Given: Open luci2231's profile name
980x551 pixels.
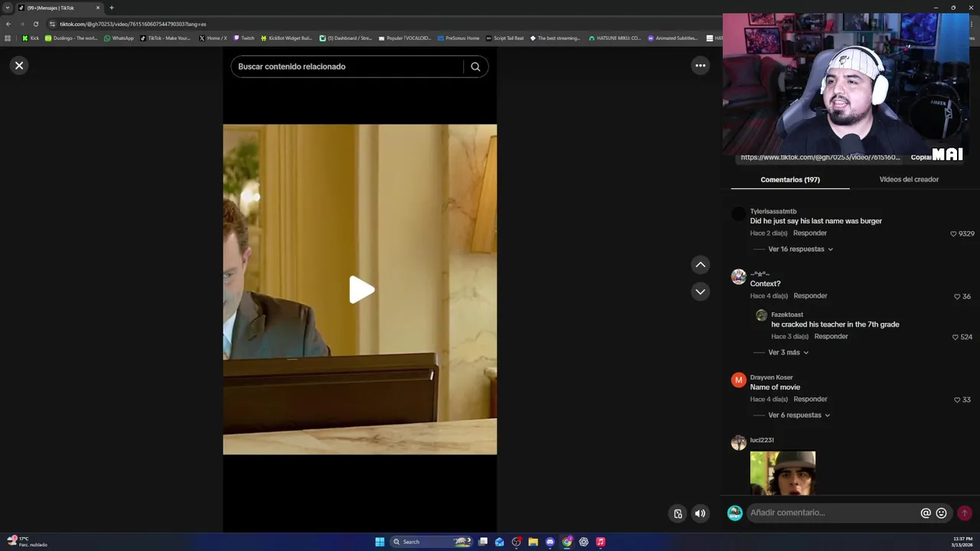Looking at the screenshot, I should pyautogui.click(x=762, y=440).
